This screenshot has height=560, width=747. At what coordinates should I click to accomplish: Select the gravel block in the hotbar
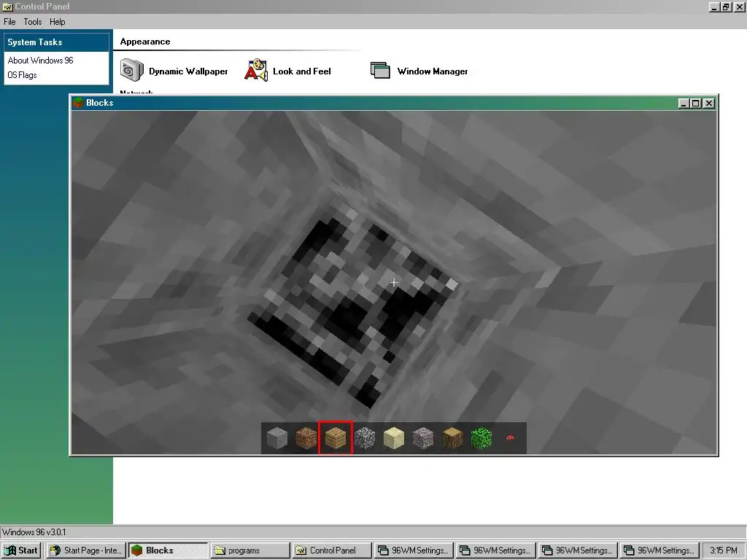423,438
